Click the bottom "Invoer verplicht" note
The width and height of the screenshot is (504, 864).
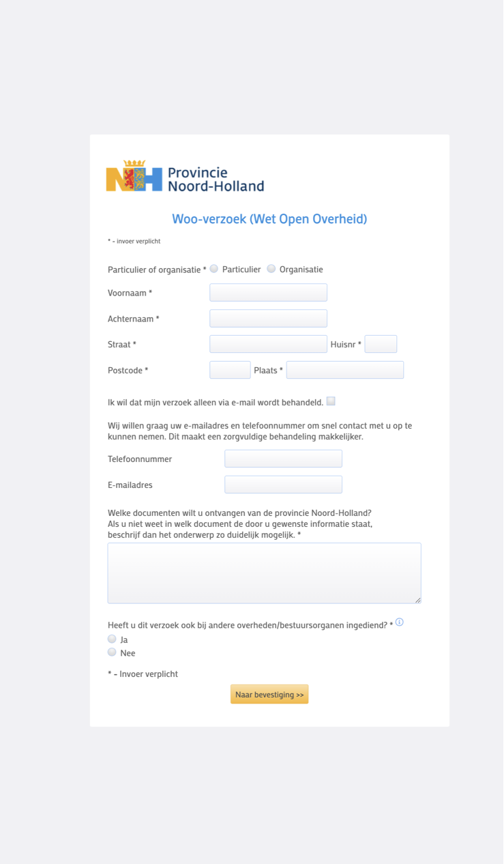point(143,674)
